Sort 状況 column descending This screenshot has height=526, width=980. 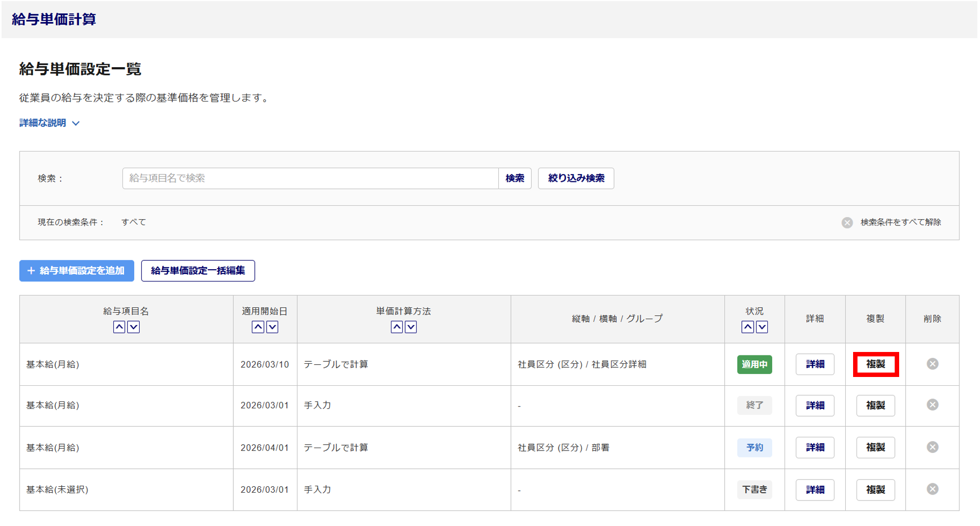(x=762, y=327)
